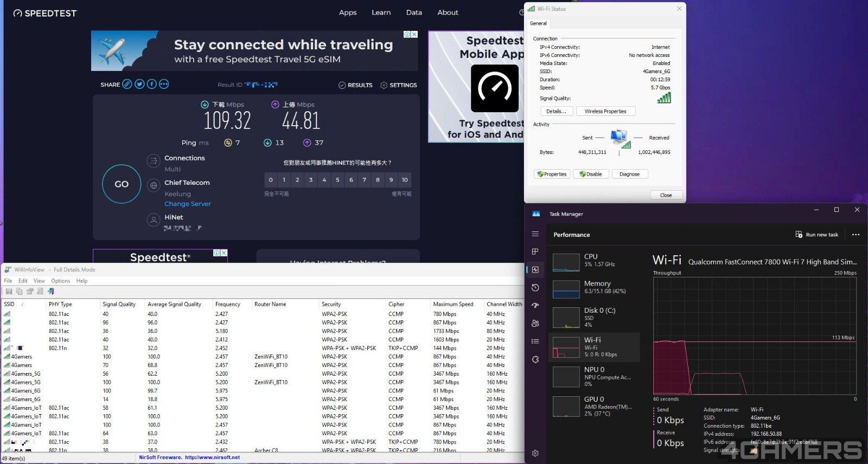The height and width of the screenshot is (464, 868).
Task: Share Speedtest result on Twitter
Action: tap(139, 84)
